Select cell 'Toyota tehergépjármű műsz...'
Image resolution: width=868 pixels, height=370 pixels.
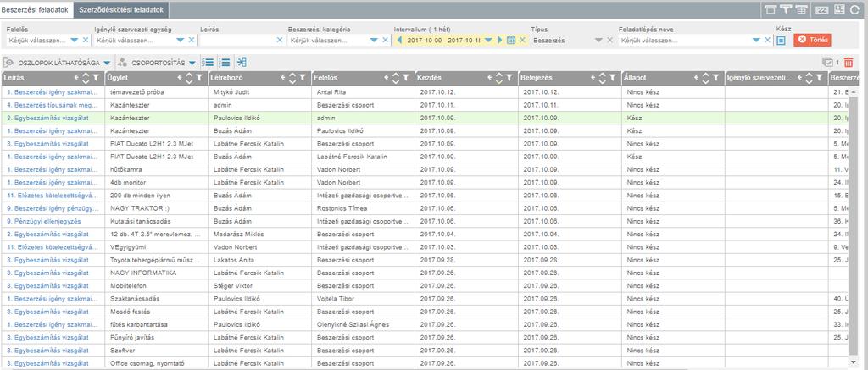[154, 260]
